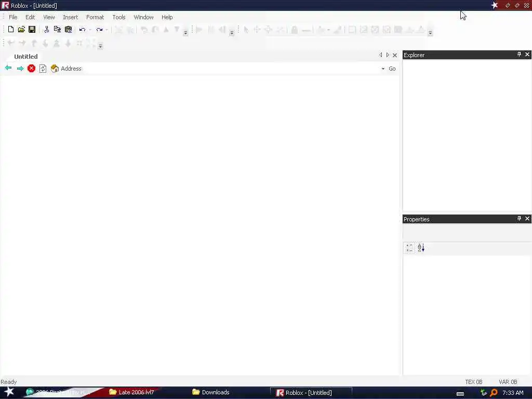Click the green tray icon beside the magnifier
The image size is (532, 399).
pyautogui.click(x=484, y=393)
